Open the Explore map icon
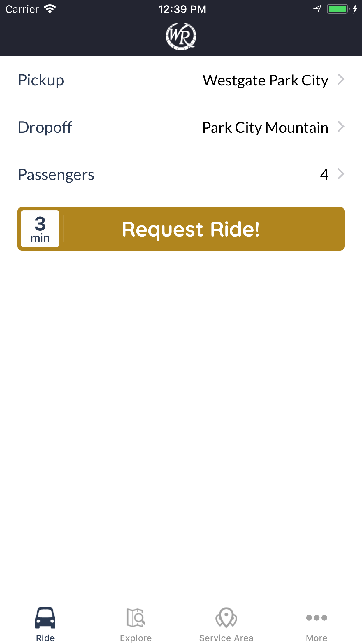 (136, 618)
